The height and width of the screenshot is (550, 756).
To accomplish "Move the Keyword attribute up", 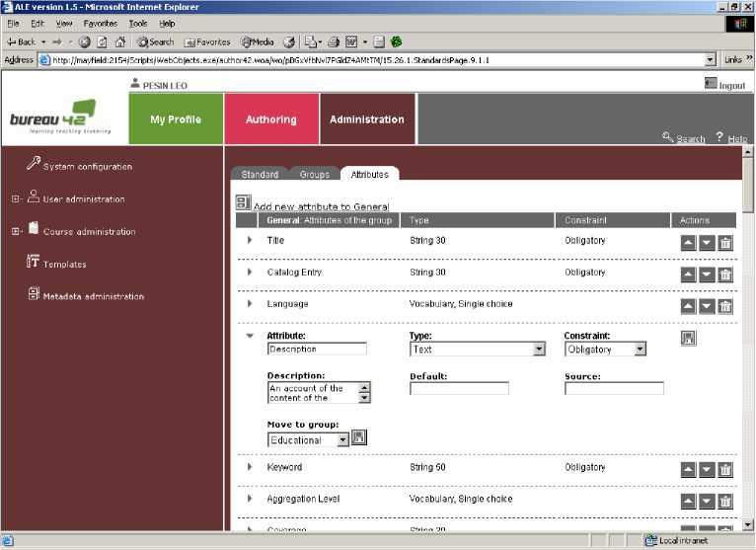I will 688,469.
